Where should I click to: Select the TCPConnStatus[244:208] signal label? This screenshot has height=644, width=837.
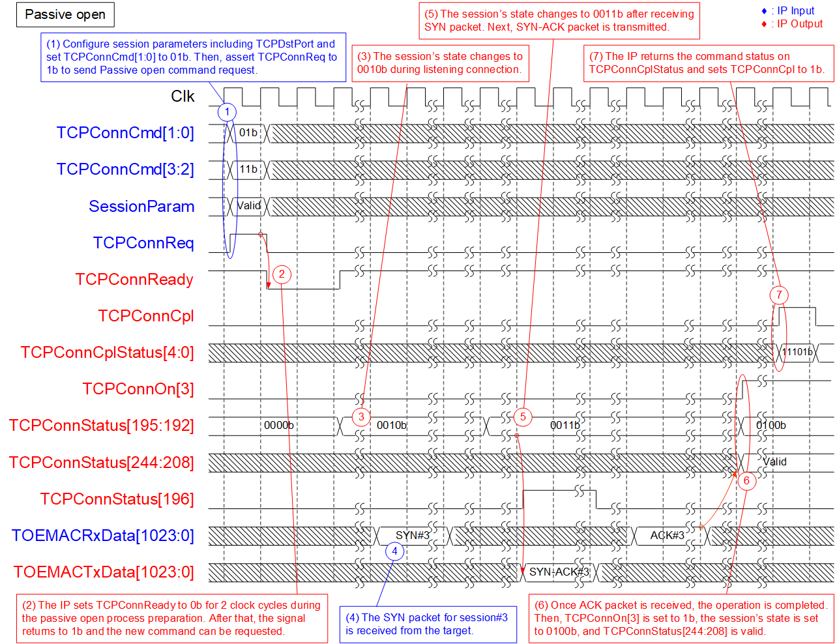coord(102,462)
